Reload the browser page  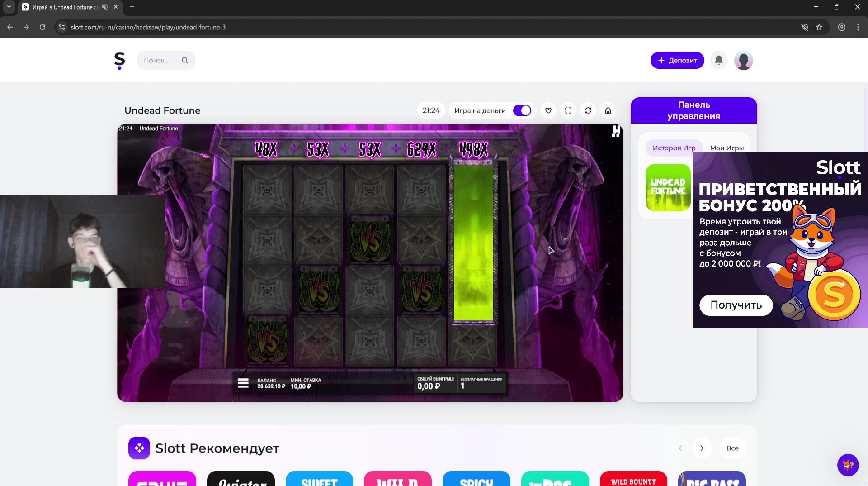tap(42, 27)
